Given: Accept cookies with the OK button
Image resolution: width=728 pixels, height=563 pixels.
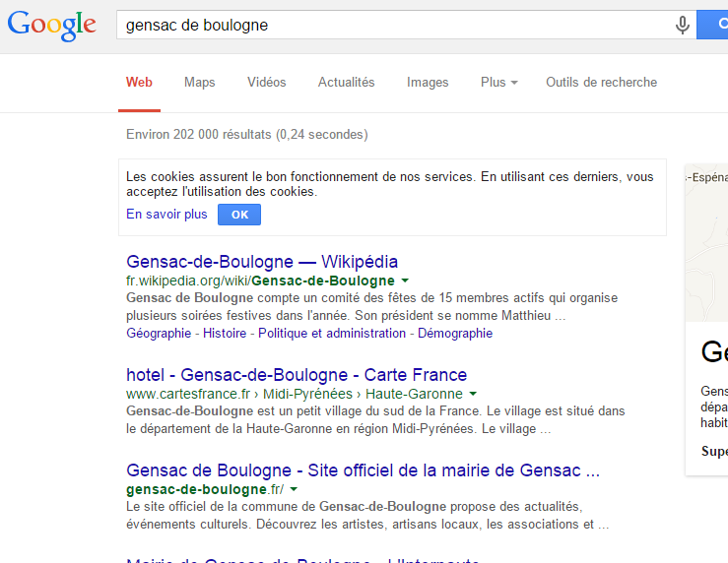Looking at the screenshot, I should pyautogui.click(x=239, y=215).
